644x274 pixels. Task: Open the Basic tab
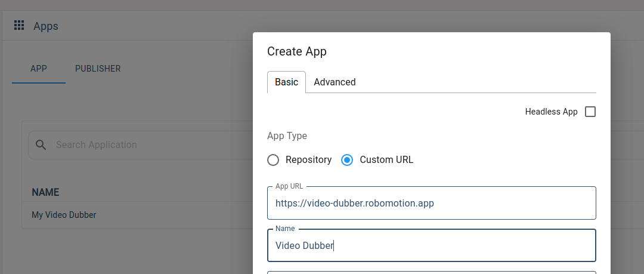point(286,82)
